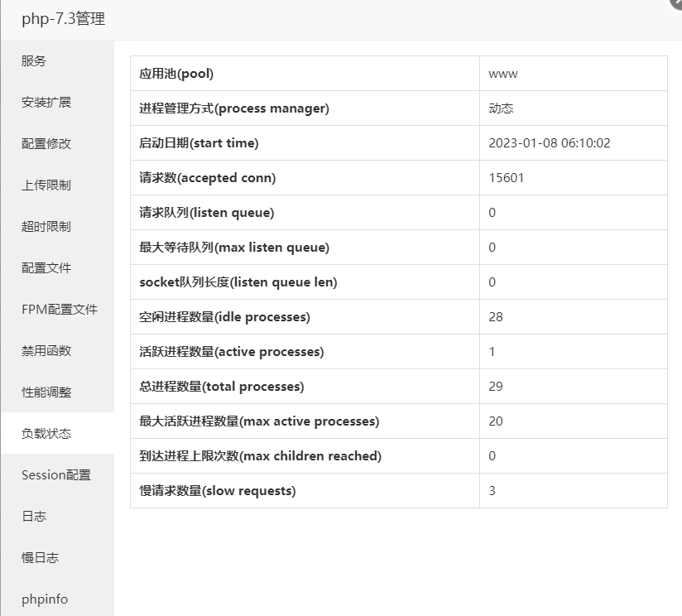The image size is (682, 616).
Task: Open the 慢日志 tab
Action: tap(57, 558)
